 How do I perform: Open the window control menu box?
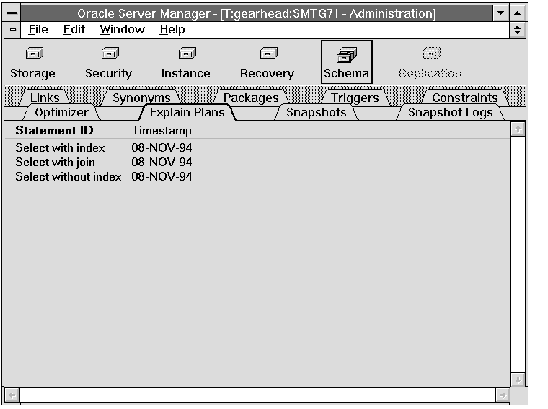pos(12,13)
